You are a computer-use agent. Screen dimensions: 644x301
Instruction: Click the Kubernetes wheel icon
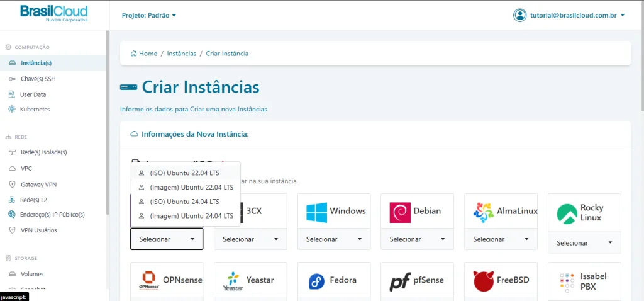click(x=12, y=110)
